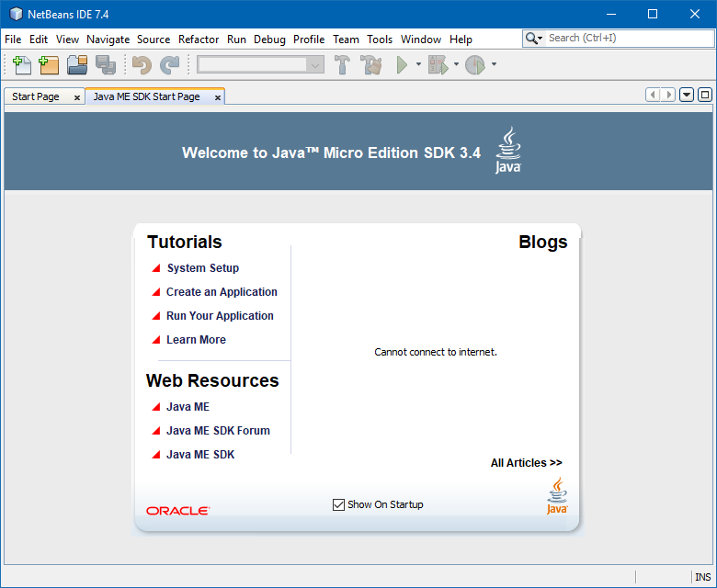Click the scroll documents left arrow

pos(653,95)
